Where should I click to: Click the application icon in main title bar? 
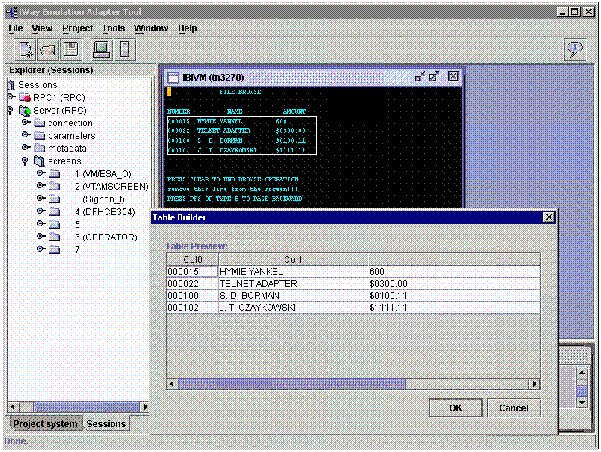[x=12, y=12]
